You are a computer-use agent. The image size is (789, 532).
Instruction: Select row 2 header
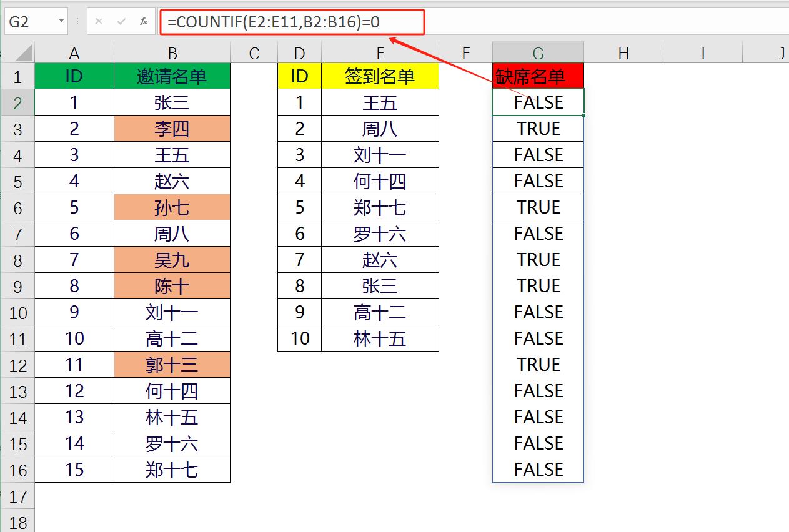tap(17, 102)
